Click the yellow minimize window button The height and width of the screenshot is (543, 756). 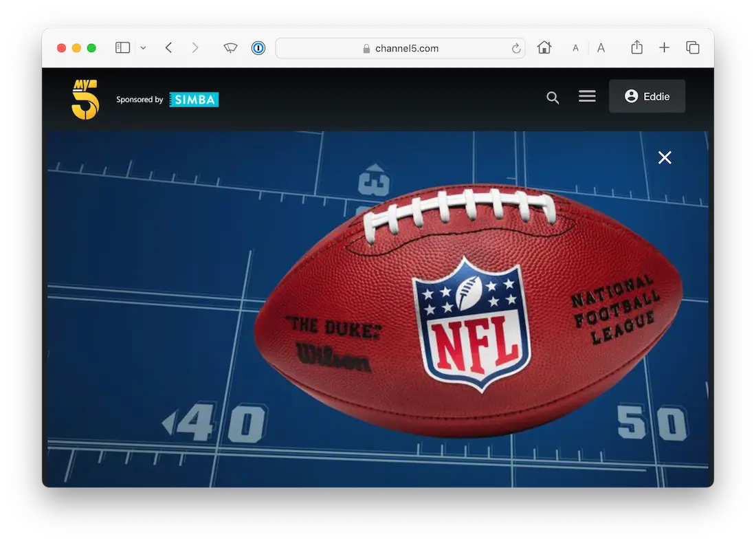pyautogui.click(x=76, y=47)
